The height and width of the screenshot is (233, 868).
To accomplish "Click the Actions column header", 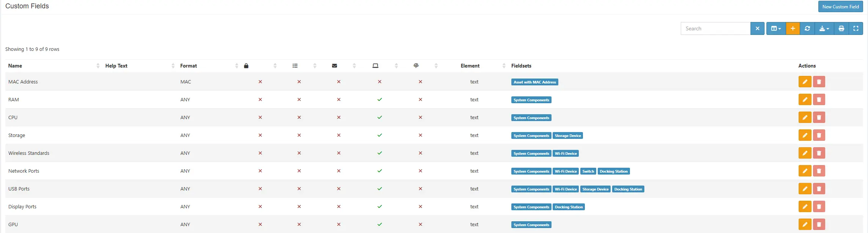I will pyautogui.click(x=807, y=66).
